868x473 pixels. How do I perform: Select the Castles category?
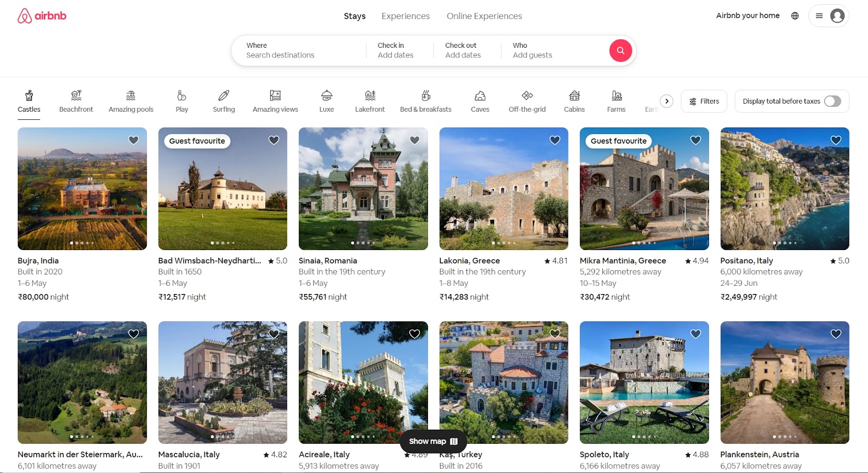pyautogui.click(x=29, y=101)
